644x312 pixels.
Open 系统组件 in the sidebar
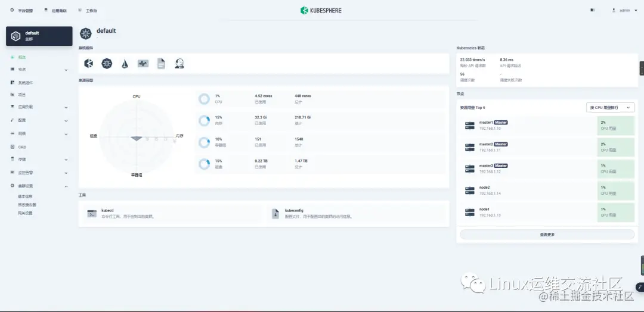coord(26,82)
